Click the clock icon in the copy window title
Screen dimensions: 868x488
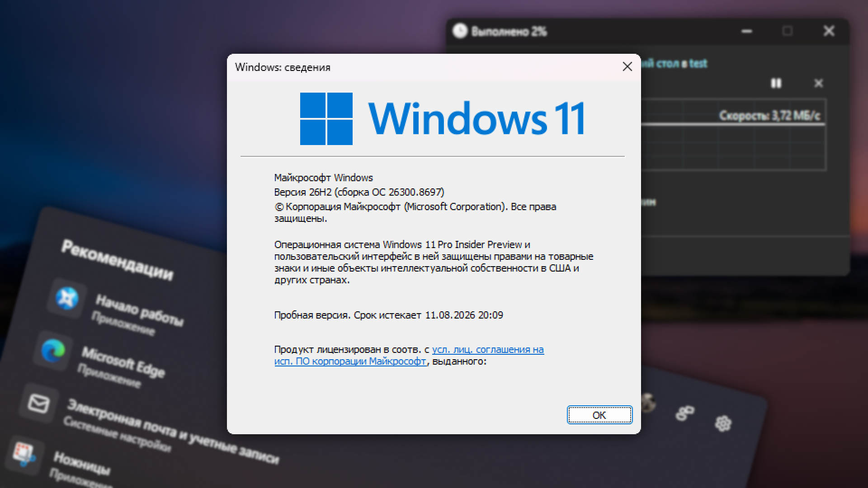click(x=460, y=31)
